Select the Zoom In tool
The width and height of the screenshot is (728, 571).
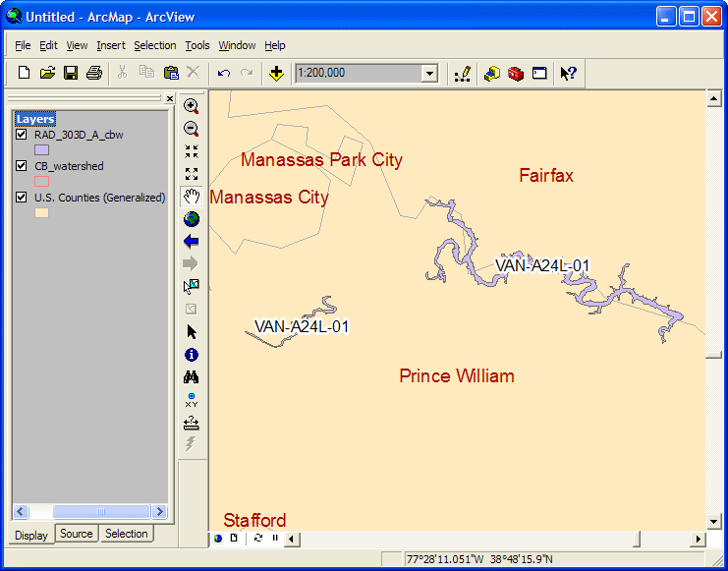click(x=192, y=106)
